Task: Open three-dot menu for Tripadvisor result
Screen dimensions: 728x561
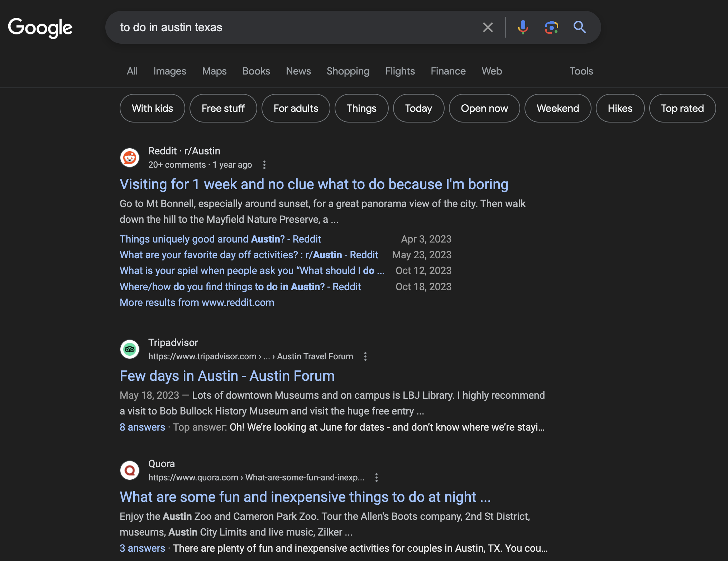Action: coord(365,356)
